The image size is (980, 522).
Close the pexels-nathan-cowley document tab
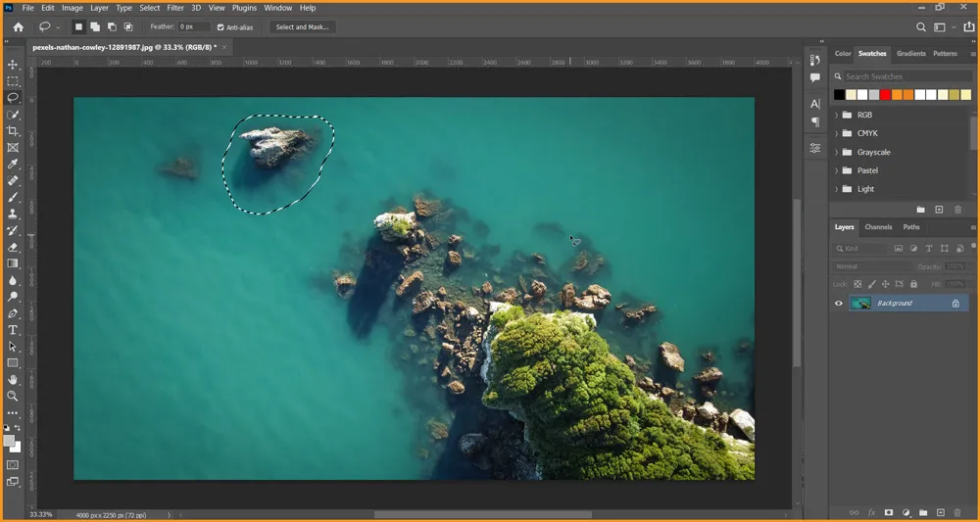tap(224, 47)
